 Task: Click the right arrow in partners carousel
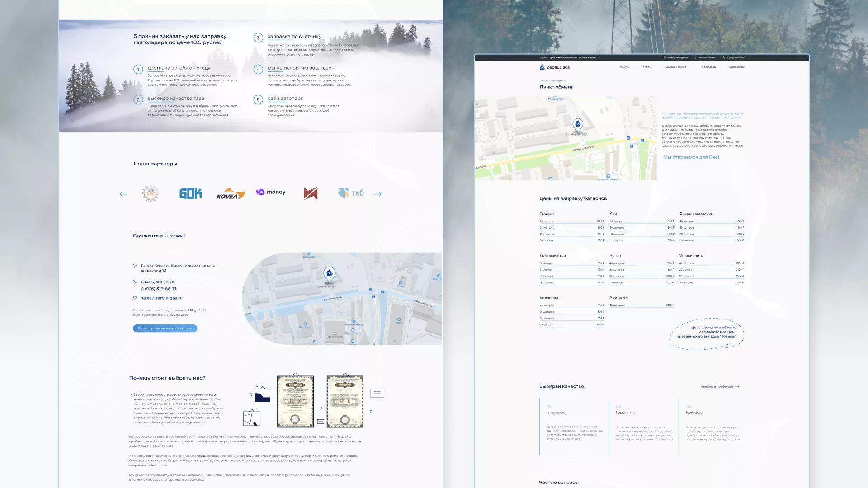(x=377, y=194)
